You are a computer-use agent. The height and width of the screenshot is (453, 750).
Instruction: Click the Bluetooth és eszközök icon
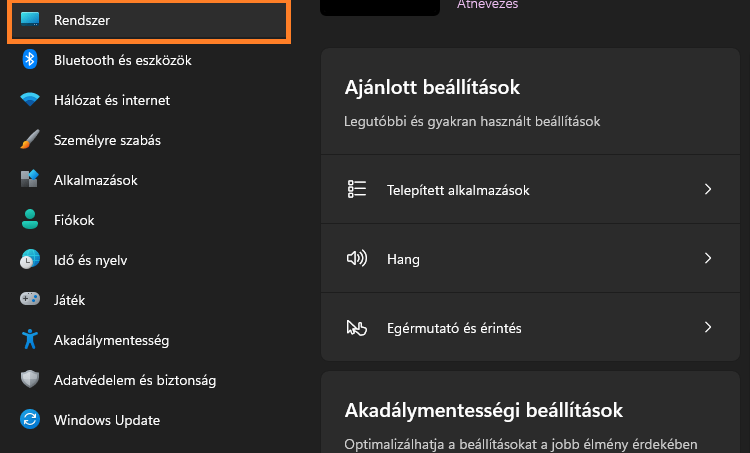[x=30, y=60]
